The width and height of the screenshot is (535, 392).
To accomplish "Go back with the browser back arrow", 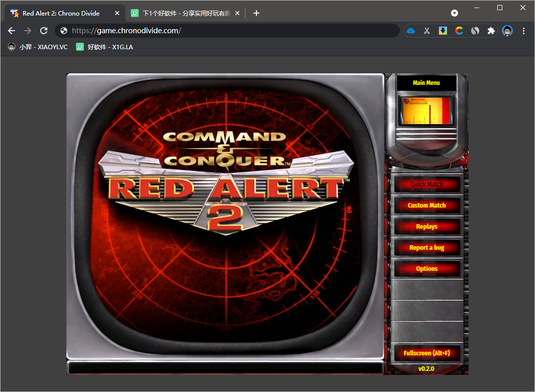I will pos(12,31).
